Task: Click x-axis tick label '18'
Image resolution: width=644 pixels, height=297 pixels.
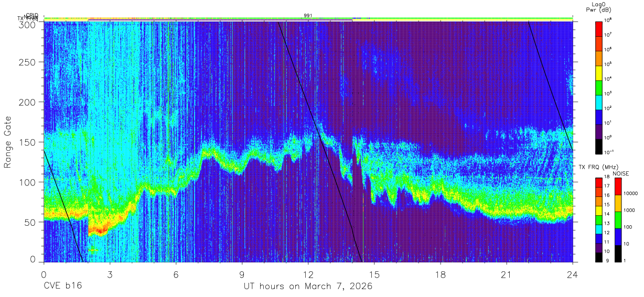Action: 441,274
